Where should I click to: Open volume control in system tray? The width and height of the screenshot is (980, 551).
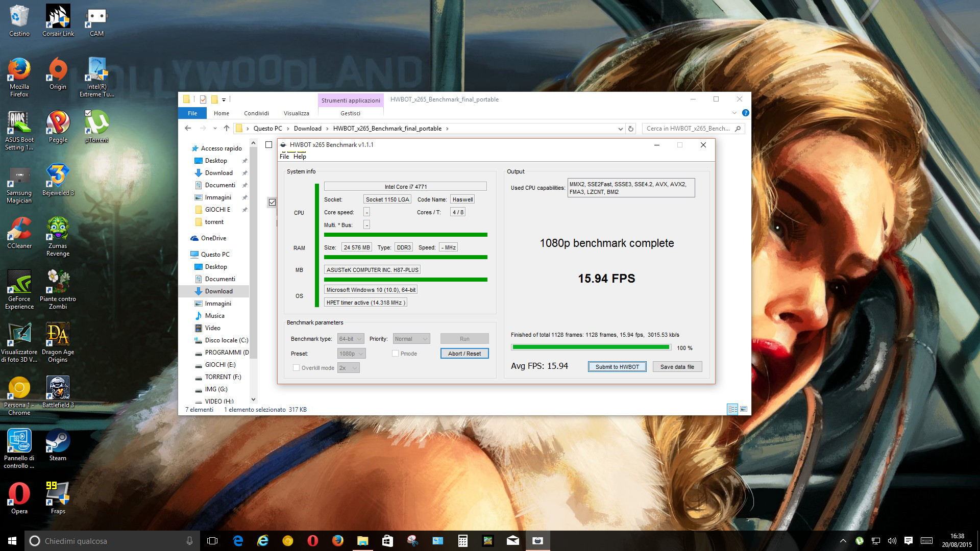(892, 541)
